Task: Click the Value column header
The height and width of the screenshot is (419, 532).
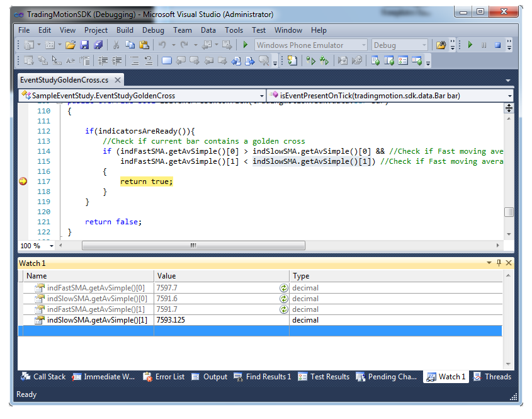Action: [x=222, y=276]
